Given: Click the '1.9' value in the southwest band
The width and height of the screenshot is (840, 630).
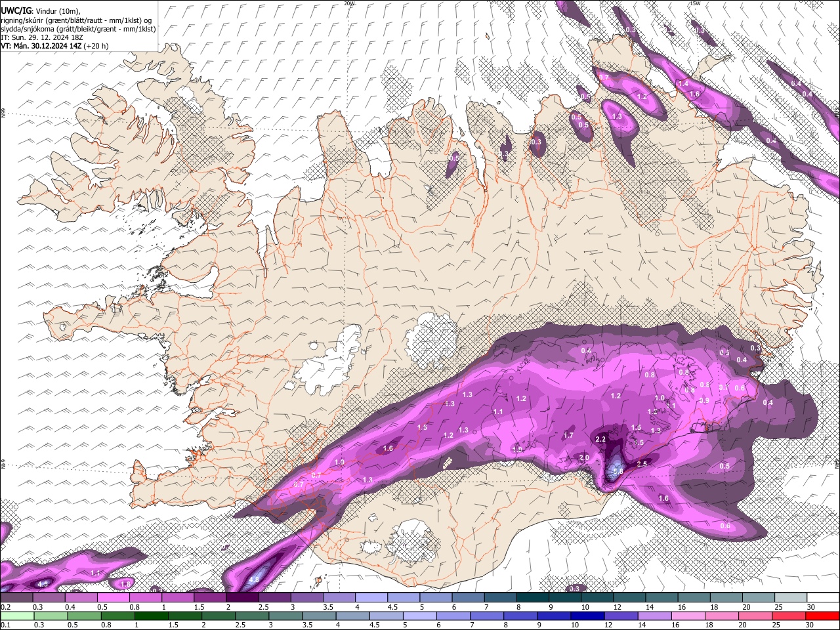Looking at the screenshot, I should coord(339,463).
